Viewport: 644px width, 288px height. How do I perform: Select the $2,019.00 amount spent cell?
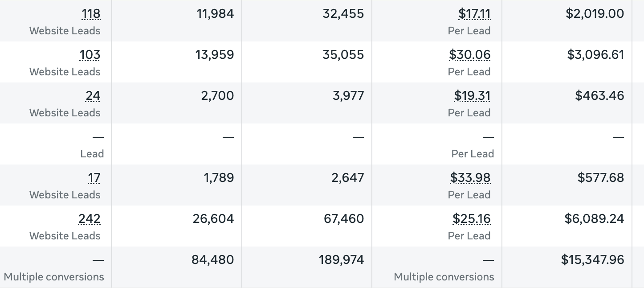(567, 21)
